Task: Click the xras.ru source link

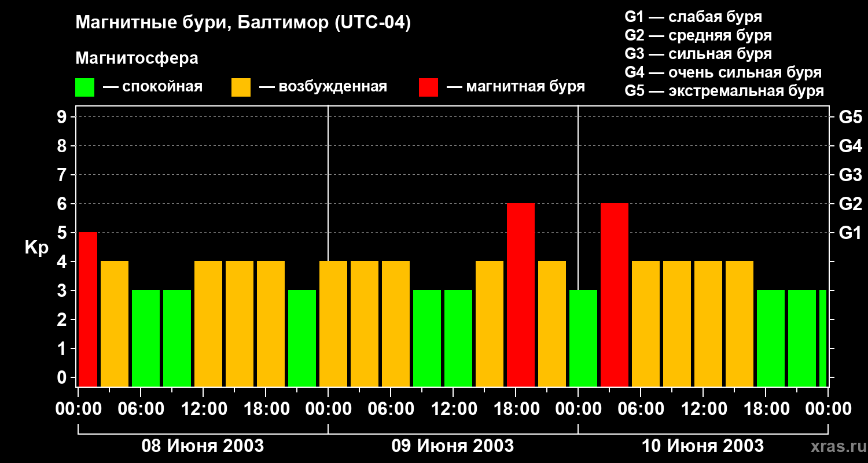Action: [x=836, y=446]
